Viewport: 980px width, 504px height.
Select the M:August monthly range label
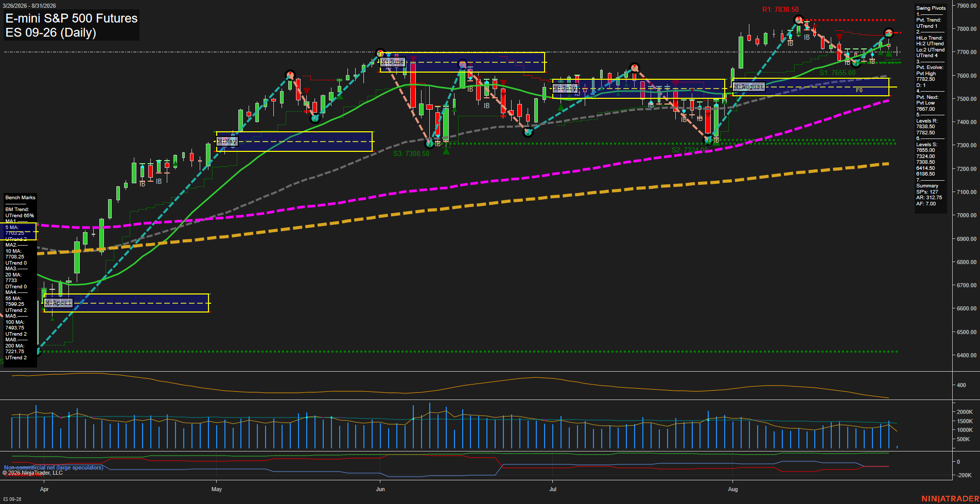(x=749, y=86)
